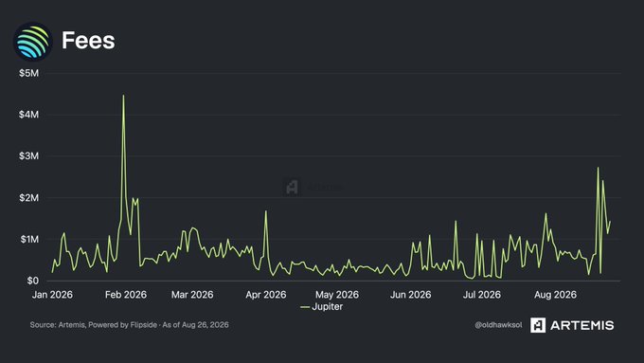Image resolution: width=644 pixels, height=363 pixels.
Task: Click the "May 2026" x-axis label
Action: pyautogui.click(x=337, y=295)
